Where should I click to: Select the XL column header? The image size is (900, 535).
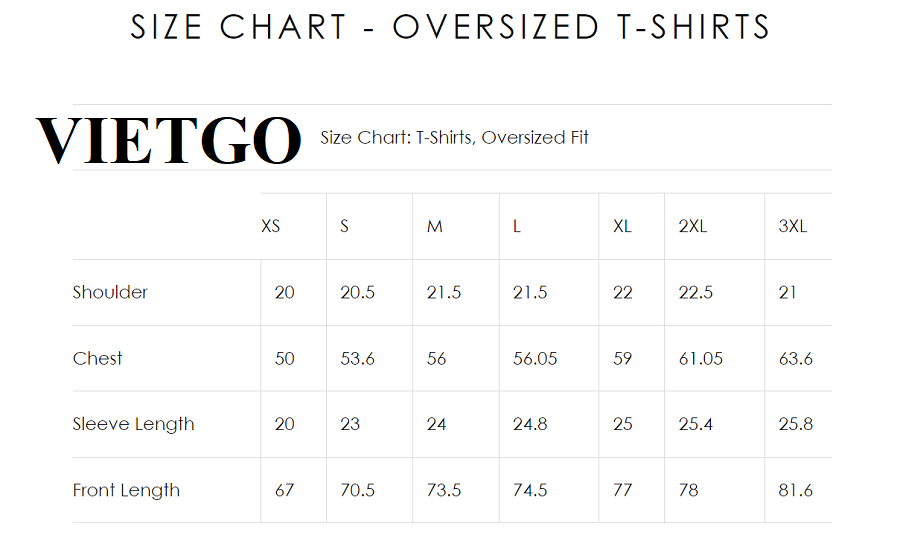pos(622,226)
